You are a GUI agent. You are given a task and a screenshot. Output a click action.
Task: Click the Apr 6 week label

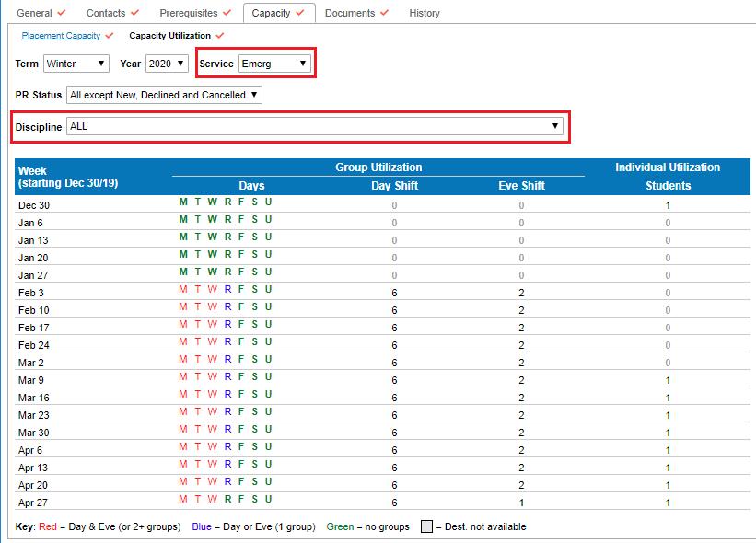tap(30, 450)
